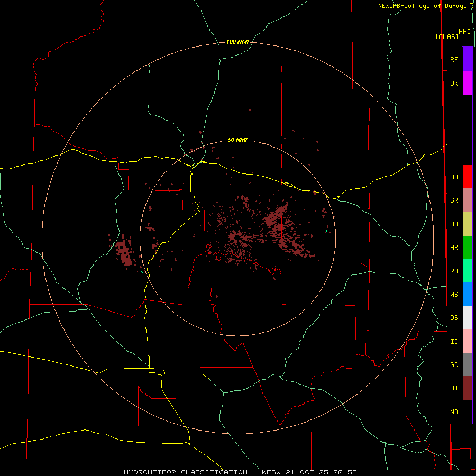Click the UK legend label

click(454, 84)
